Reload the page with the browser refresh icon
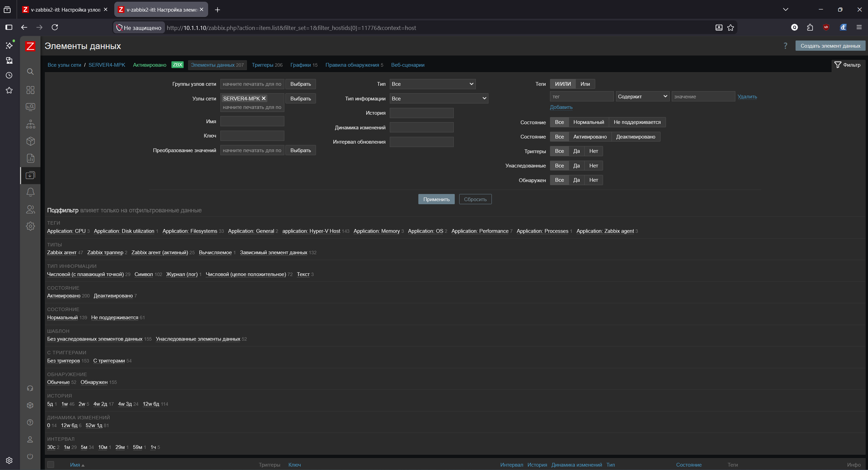The width and height of the screenshot is (868, 470). click(x=55, y=27)
